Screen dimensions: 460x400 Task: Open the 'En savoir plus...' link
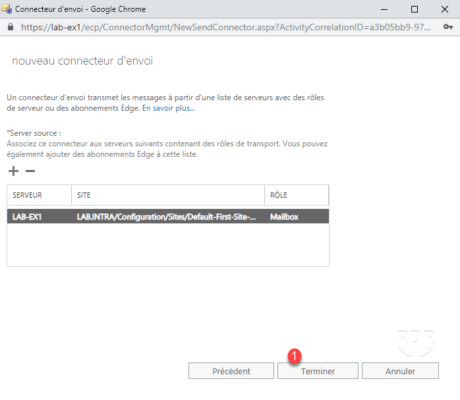tap(168, 108)
